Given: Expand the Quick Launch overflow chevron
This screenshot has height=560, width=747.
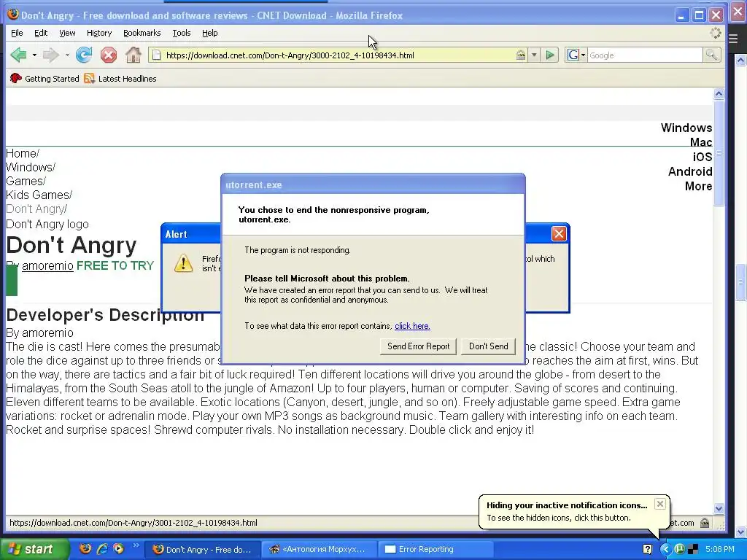Looking at the screenshot, I should click(136, 545).
